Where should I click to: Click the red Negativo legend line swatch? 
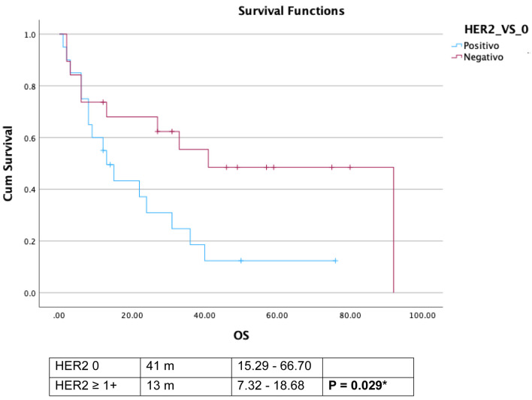[x=455, y=56]
